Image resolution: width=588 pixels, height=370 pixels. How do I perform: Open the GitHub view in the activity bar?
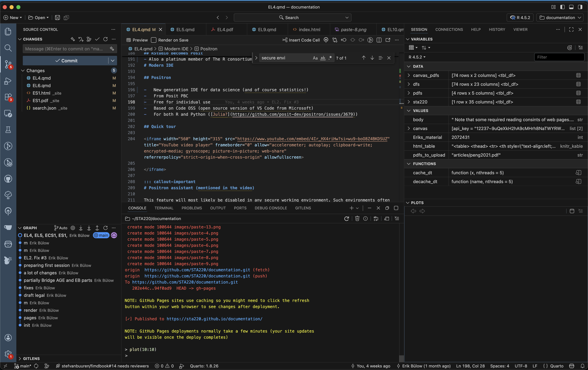tap(8, 179)
